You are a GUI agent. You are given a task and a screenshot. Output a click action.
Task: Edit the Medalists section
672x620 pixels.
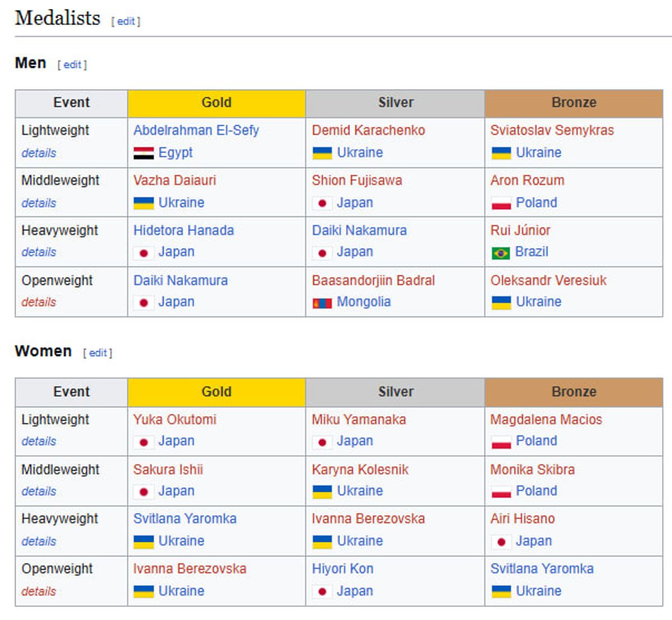[x=126, y=21]
